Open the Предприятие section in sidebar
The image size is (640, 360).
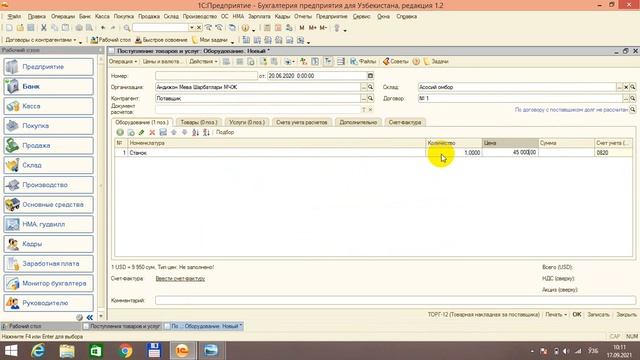pos(49,67)
